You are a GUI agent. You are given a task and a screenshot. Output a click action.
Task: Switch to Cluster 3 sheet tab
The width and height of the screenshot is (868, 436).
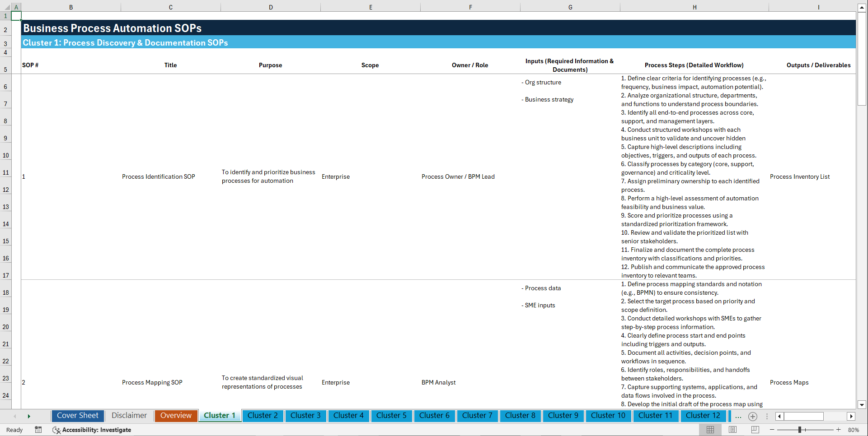pyautogui.click(x=305, y=416)
